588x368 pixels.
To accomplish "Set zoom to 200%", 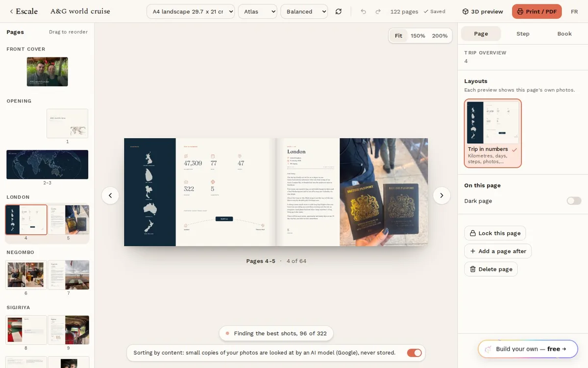I will pos(440,36).
